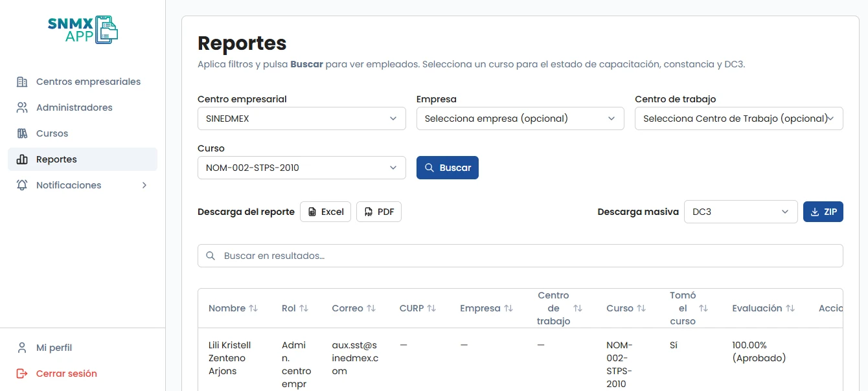The height and width of the screenshot is (391, 868).
Task: Click the blue Buscar button
Action: point(448,168)
